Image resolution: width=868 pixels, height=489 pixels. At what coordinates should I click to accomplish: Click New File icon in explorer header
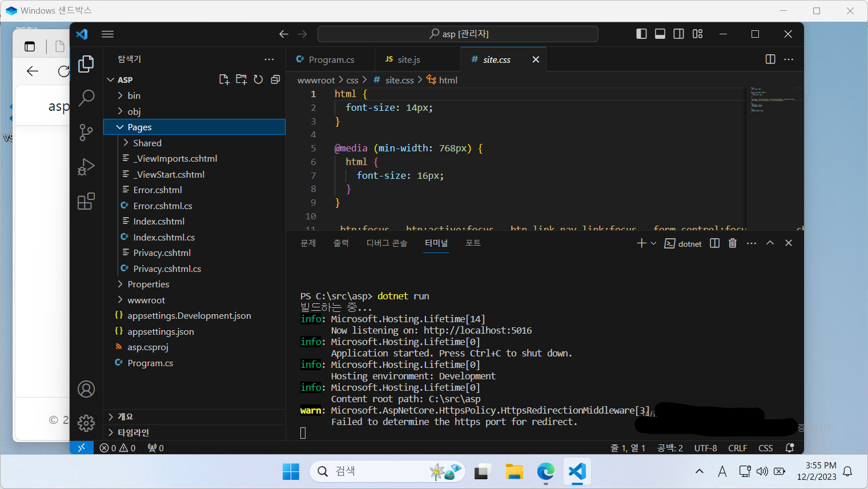tap(224, 79)
